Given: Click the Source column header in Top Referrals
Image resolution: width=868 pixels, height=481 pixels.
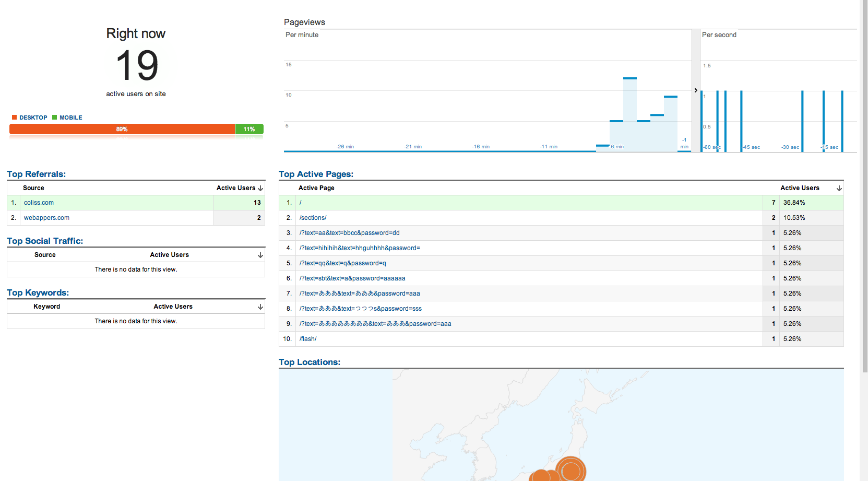Looking at the screenshot, I should tap(33, 188).
